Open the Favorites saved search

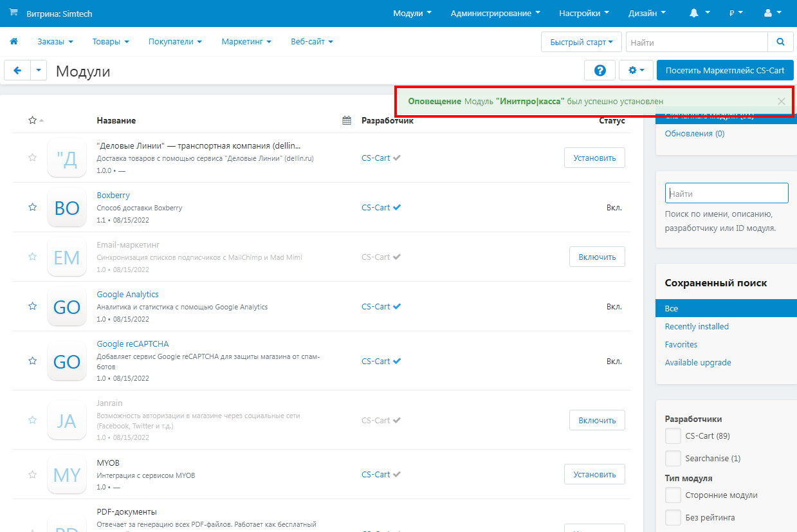pyautogui.click(x=681, y=344)
